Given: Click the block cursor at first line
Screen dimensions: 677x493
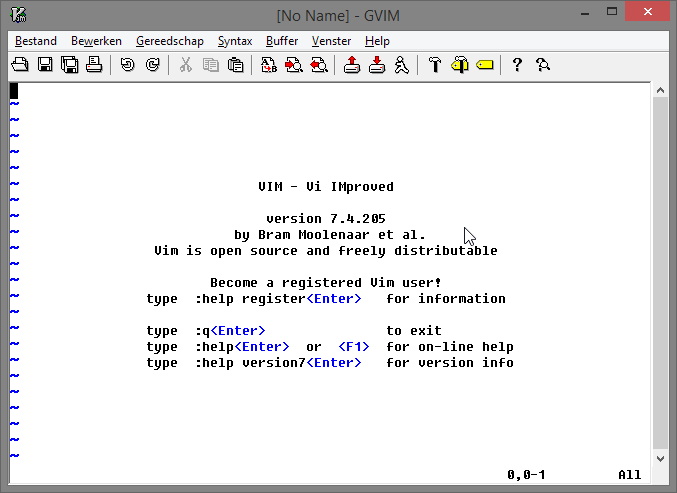Looking at the screenshot, I should click(14, 91).
